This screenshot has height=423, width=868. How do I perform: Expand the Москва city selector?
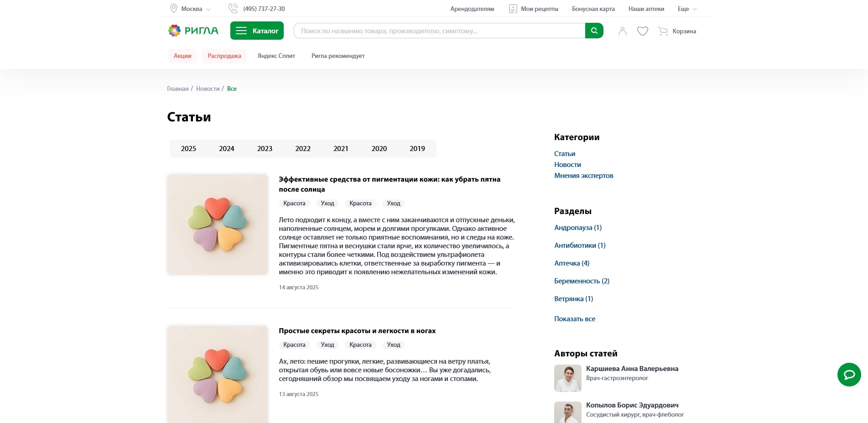click(x=190, y=9)
